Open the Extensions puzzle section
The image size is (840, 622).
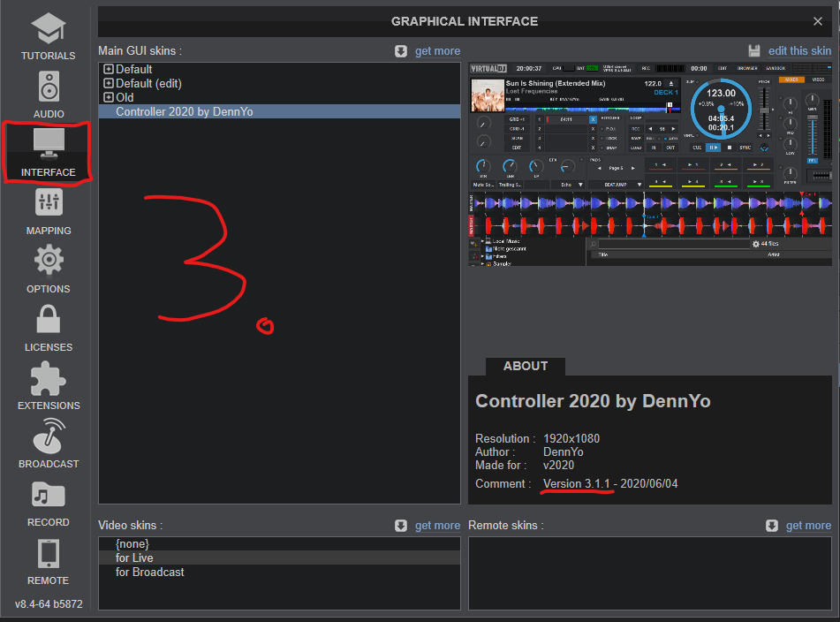point(49,386)
